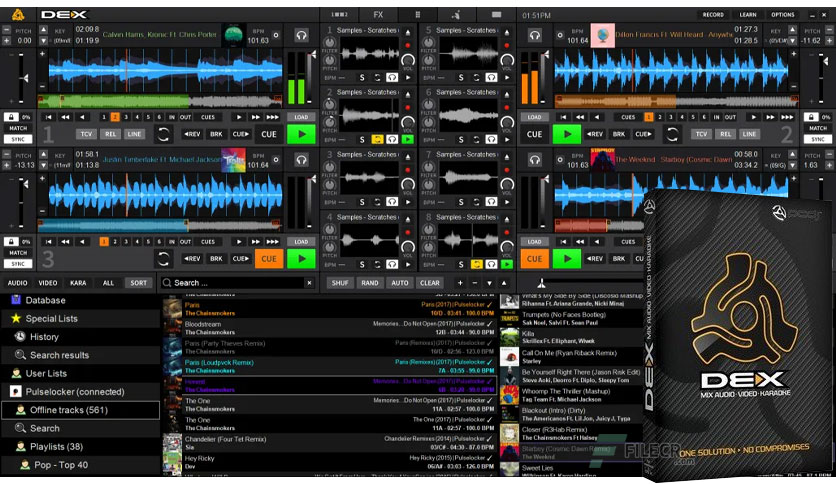Clear the search with X button
This screenshot has height=484, width=836.
[x=309, y=283]
